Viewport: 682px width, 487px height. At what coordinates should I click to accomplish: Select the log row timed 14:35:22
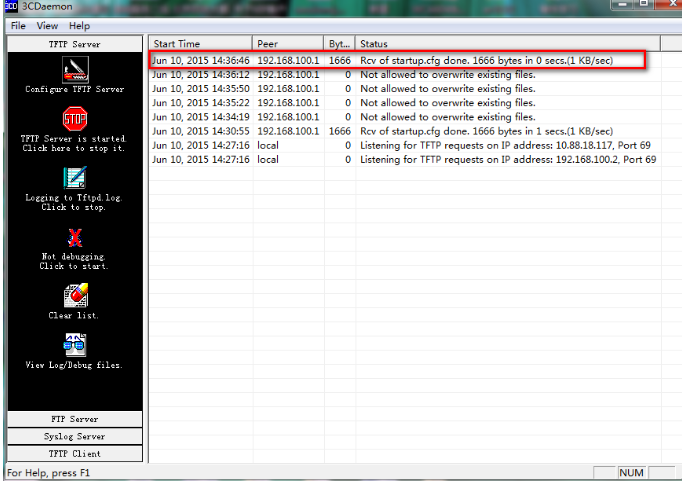pyautogui.click(x=405, y=103)
